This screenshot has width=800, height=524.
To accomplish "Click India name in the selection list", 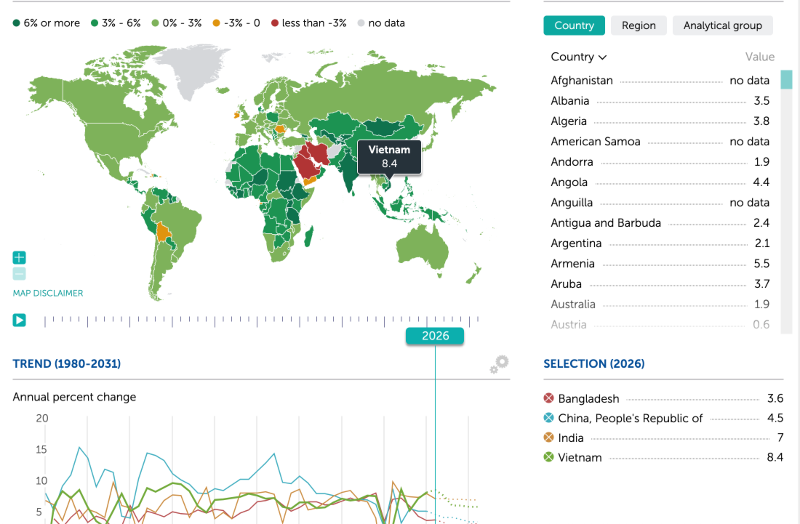I will [570, 438].
